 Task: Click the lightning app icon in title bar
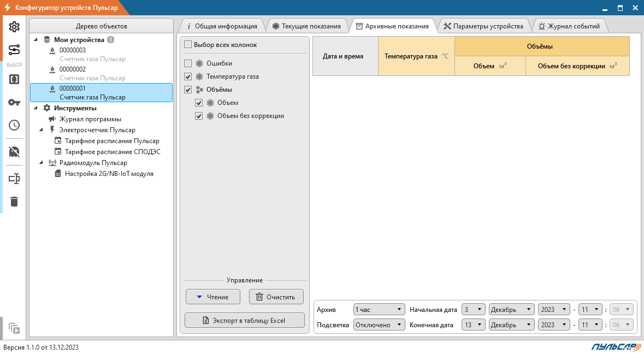pyautogui.click(x=7, y=8)
